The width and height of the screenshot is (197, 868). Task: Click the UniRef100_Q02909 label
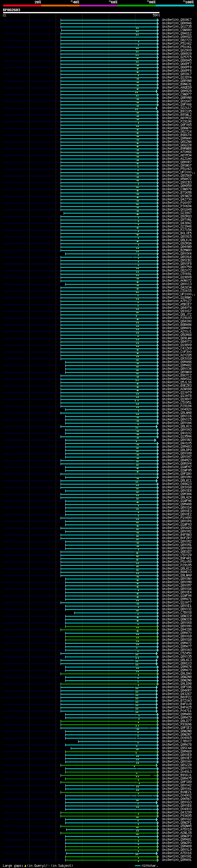pos(177,50)
